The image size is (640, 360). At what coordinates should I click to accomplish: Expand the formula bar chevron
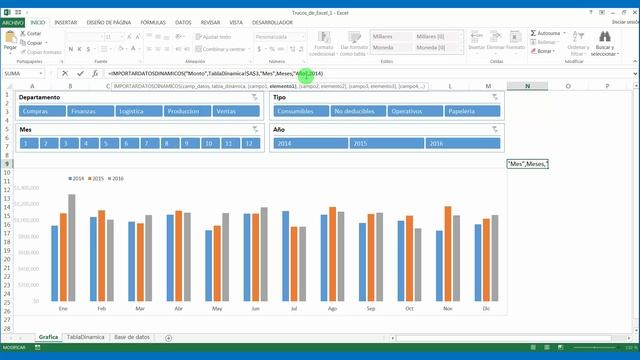click(x=635, y=73)
